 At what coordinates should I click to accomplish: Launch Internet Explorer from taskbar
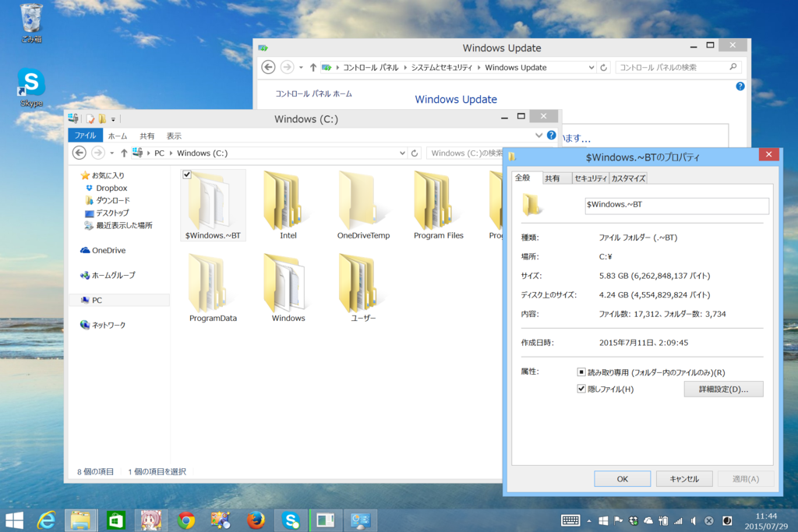(46, 520)
